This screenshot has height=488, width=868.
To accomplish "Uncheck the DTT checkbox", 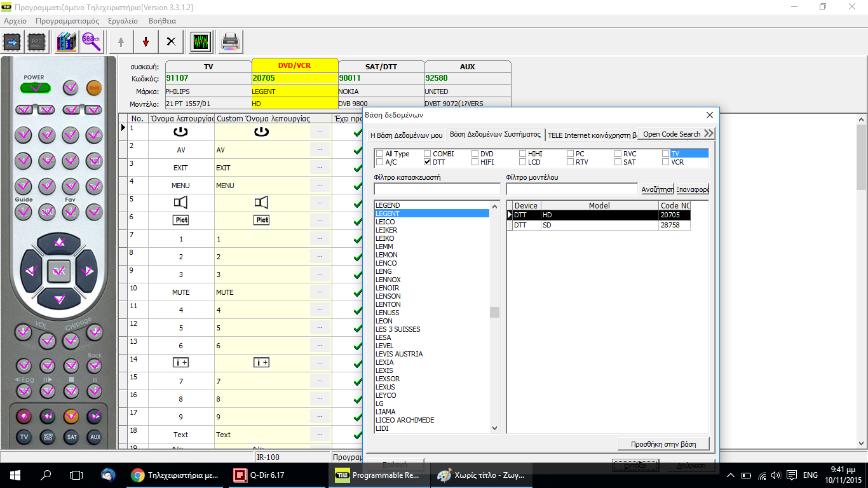I will [x=428, y=162].
